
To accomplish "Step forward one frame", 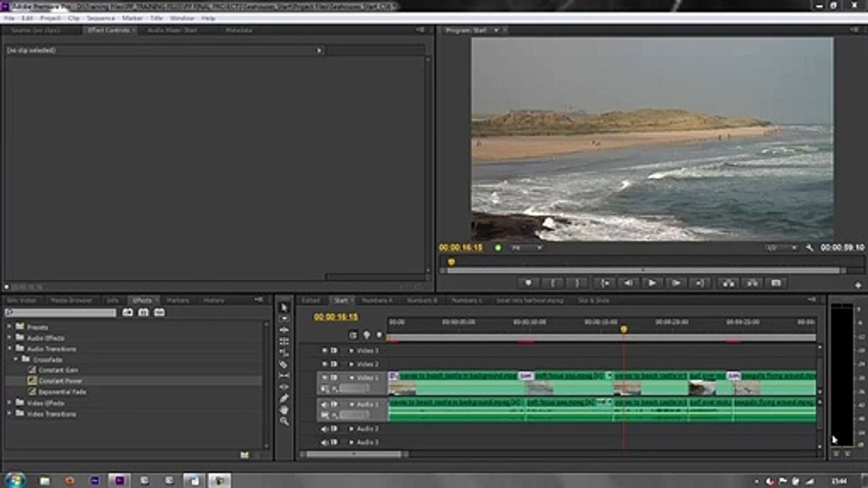I will pyautogui.click(x=676, y=283).
